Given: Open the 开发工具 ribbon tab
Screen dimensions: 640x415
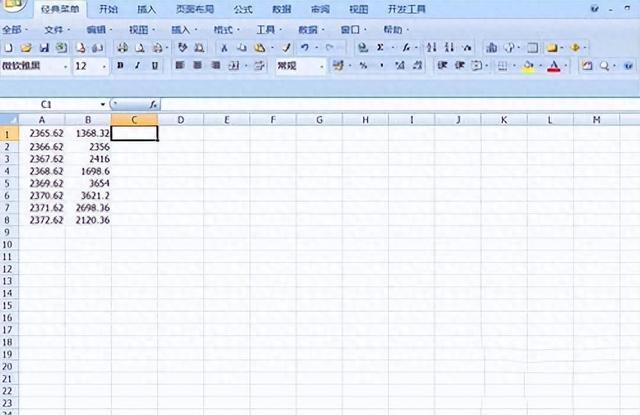Looking at the screenshot, I should pos(407,9).
